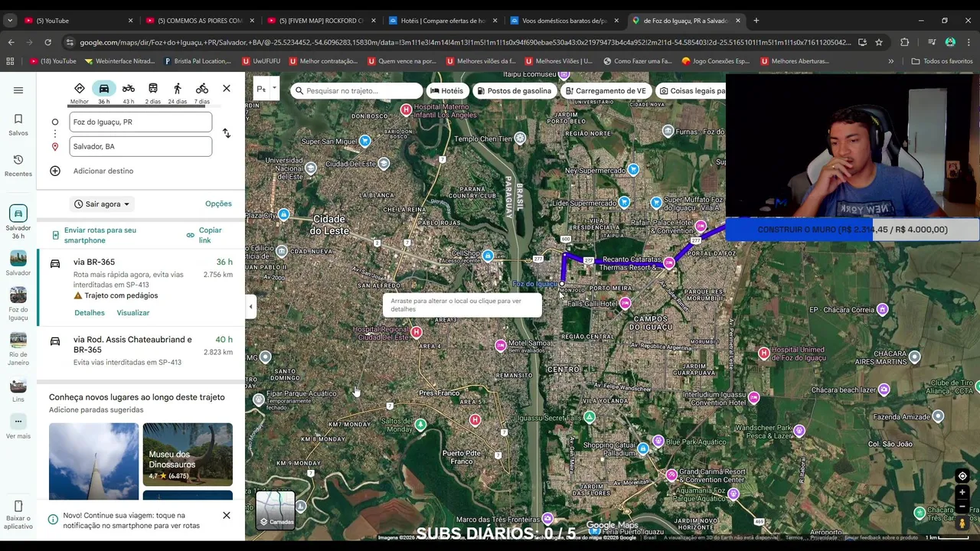Open route Opções
The height and width of the screenshot is (551, 980).
pyautogui.click(x=218, y=204)
